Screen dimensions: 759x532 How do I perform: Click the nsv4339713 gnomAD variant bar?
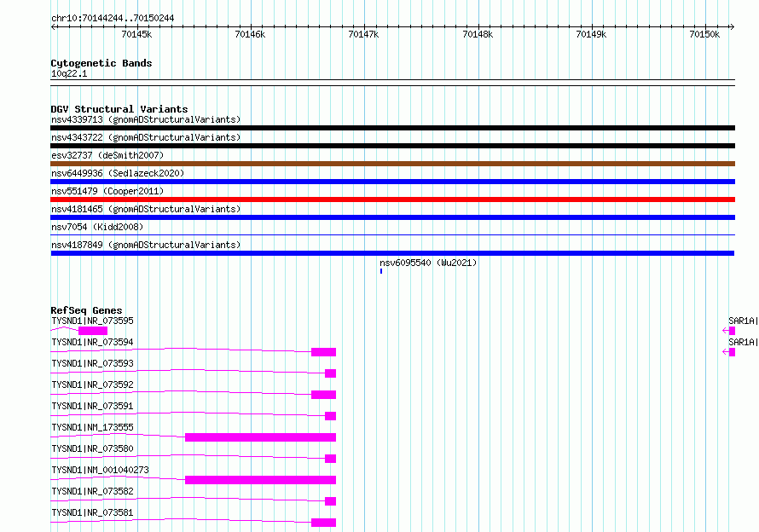(392, 128)
